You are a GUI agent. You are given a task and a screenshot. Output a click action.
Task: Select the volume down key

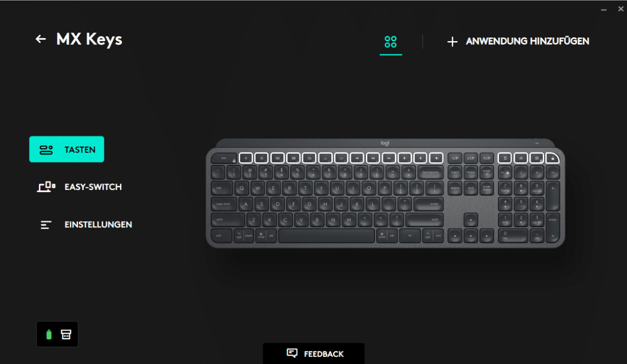click(x=421, y=158)
